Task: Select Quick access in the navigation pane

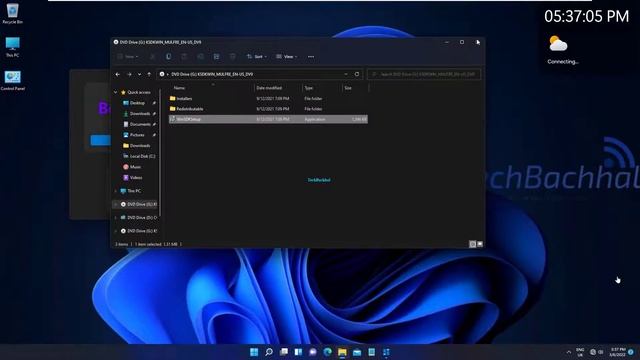Action: (136, 92)
